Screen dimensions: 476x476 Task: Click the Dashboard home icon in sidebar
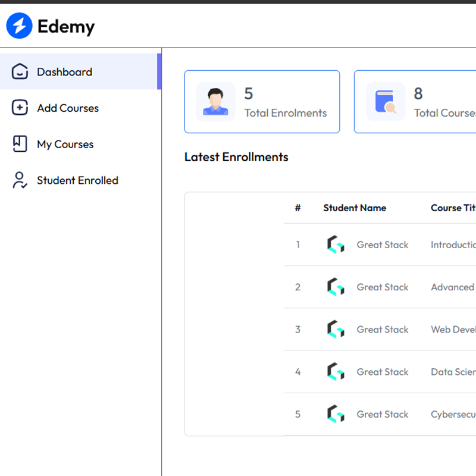20,72
